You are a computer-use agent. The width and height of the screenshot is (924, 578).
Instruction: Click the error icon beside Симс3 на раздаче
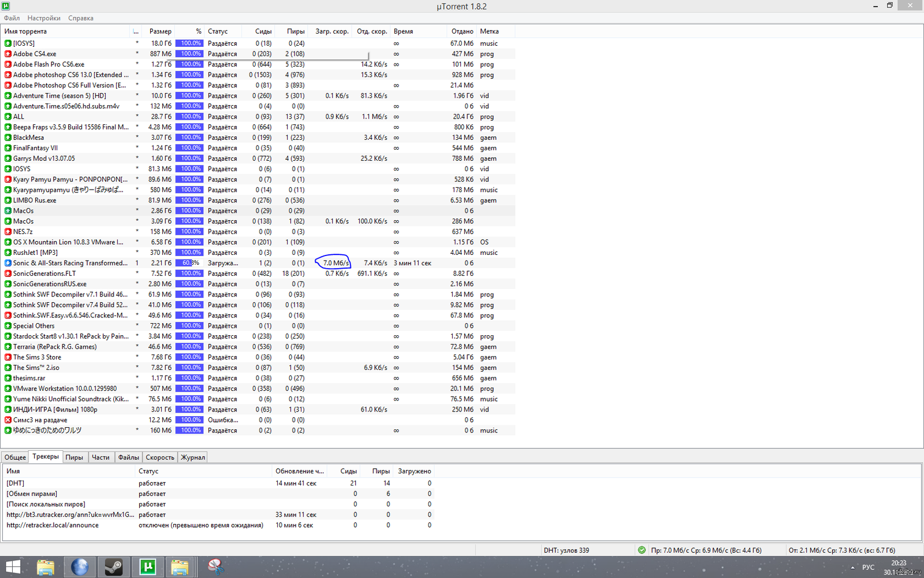[8, 420]
